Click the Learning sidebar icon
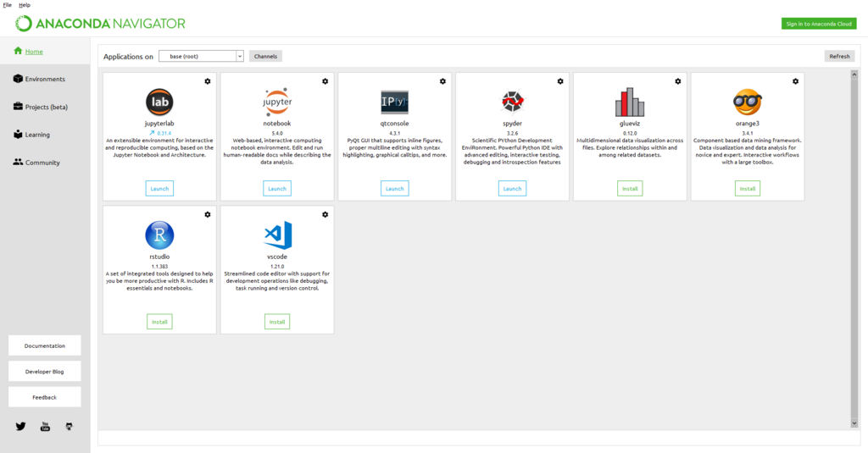The height and width of the screenshot is (453, 868). 18,134
